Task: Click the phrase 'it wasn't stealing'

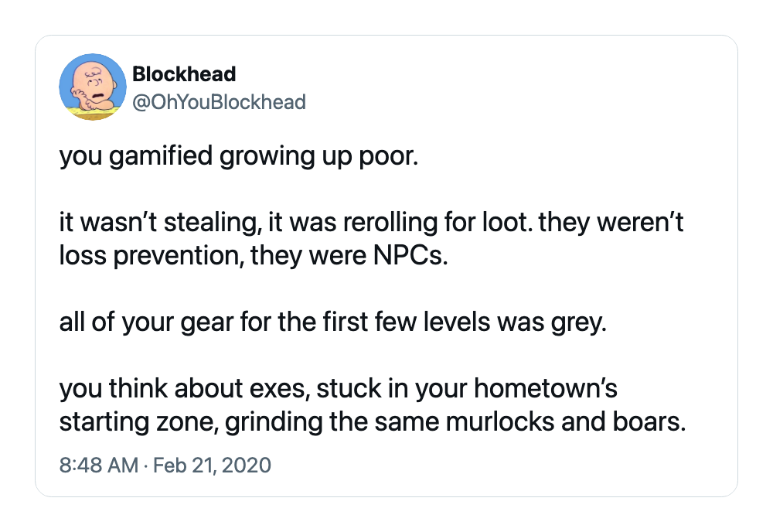Action: pos(159,223)
